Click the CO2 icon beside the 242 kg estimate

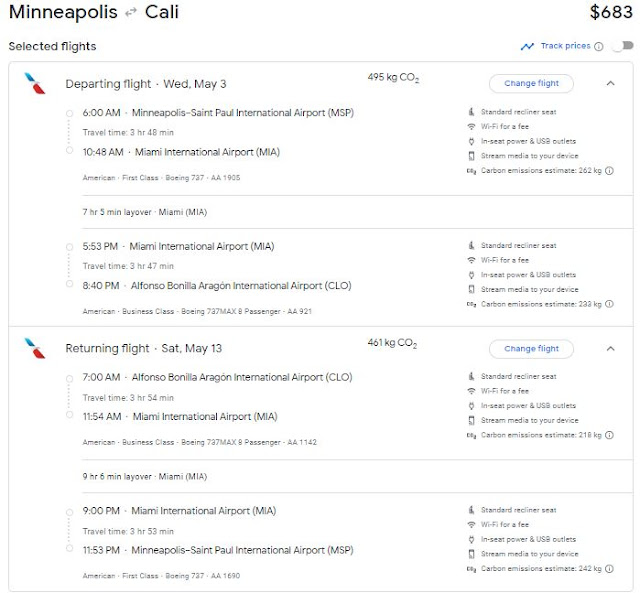pos(471,569)
